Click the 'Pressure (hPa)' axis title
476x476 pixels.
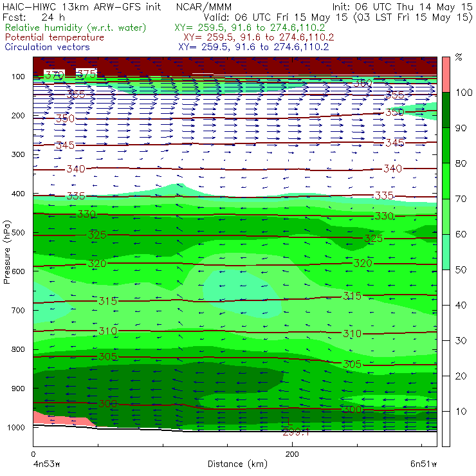tap(6, 252)
